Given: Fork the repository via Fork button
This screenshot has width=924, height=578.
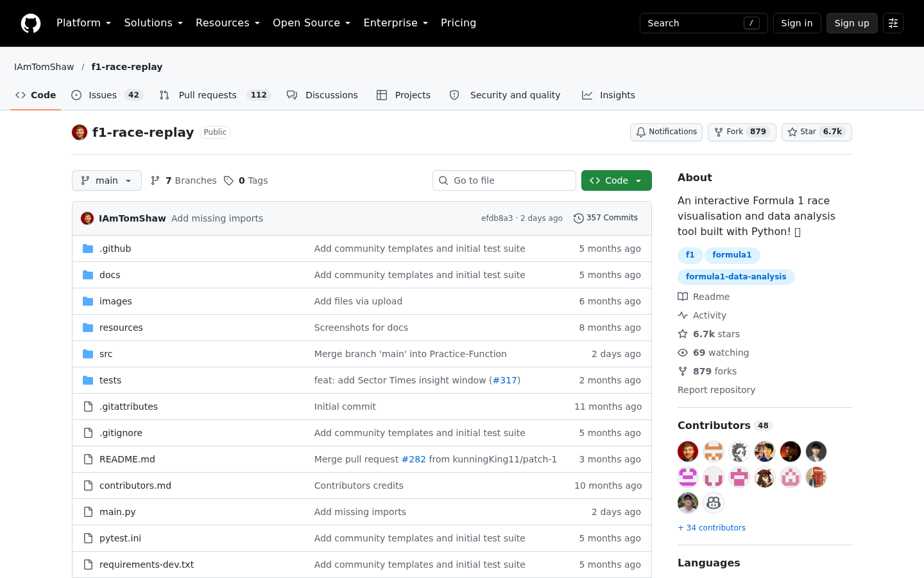Looking at the screenshot, I should pyautogui.click(x=742, y=132).
